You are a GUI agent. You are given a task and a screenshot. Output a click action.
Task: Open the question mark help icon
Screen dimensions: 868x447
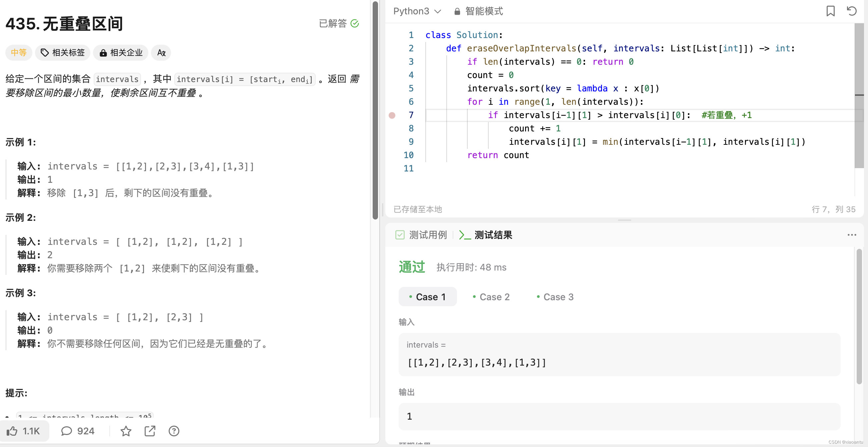[174, 431]
